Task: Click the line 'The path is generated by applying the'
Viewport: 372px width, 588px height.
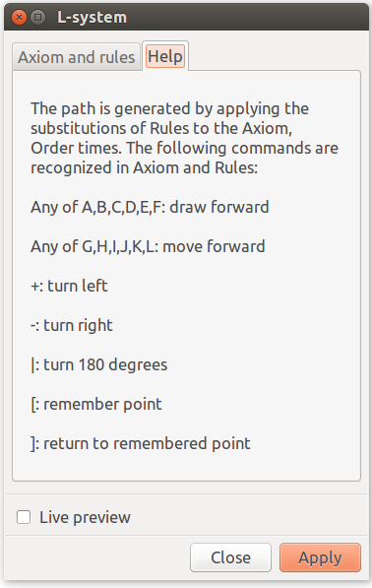Action: click(169, 108)
